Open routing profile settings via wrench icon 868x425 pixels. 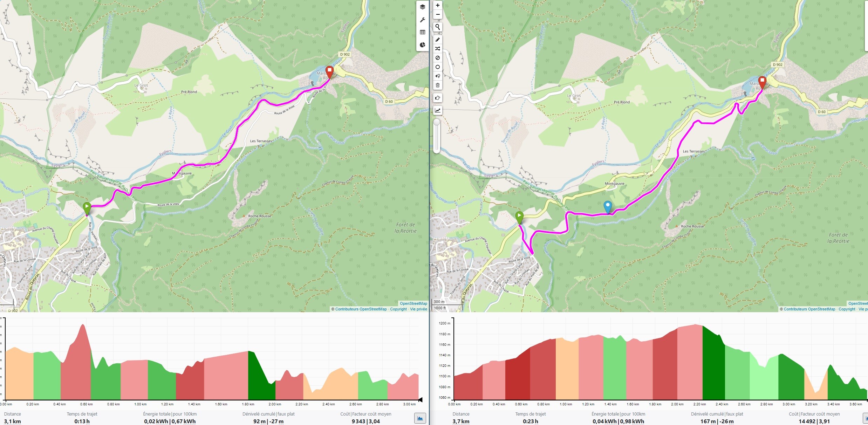(422, 20)
